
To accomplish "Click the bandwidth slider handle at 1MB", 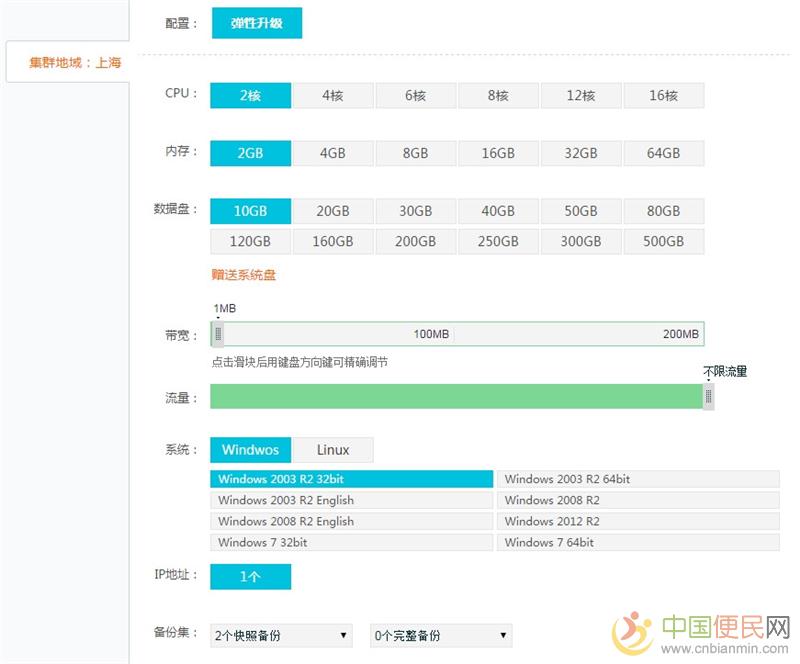I will click(218, 334).
